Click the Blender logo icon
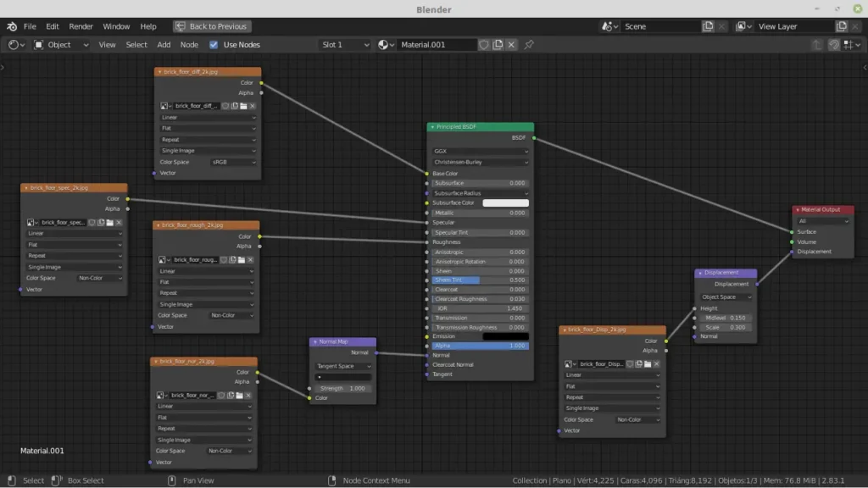This screenshot has width=868, height=488. (12, 26)
